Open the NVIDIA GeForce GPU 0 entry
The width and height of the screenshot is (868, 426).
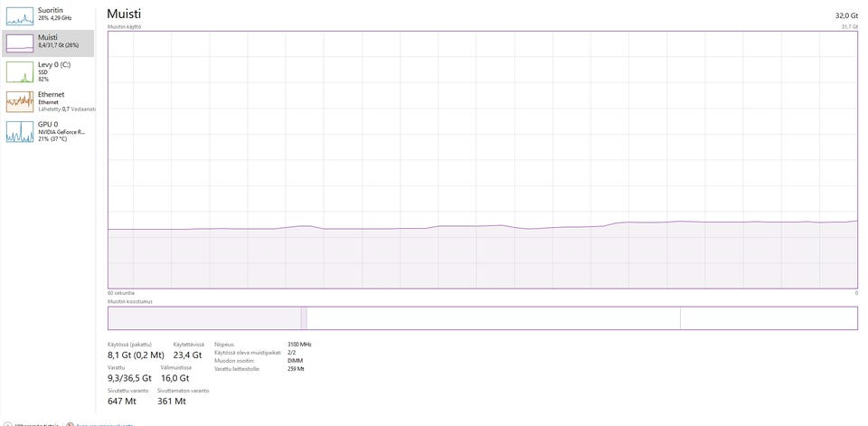click(x=48, y=132)
